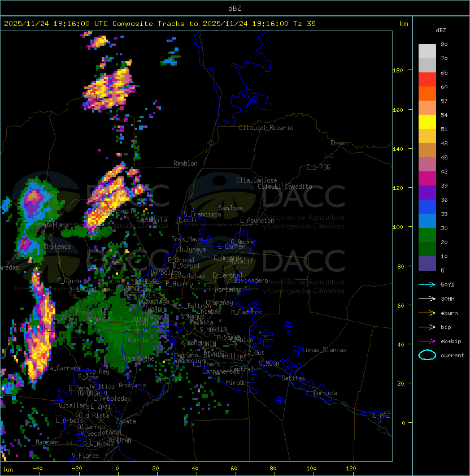Click the pink bip arrow legend icon
Image resolution: width=470 pixels, height=476 pixels.
pyautogui.click(x=427, y=327)
